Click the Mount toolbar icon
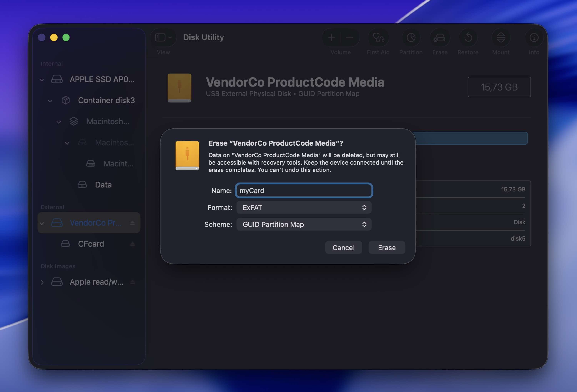The width and height of the screenshot is (577, 392). [501, 37]
